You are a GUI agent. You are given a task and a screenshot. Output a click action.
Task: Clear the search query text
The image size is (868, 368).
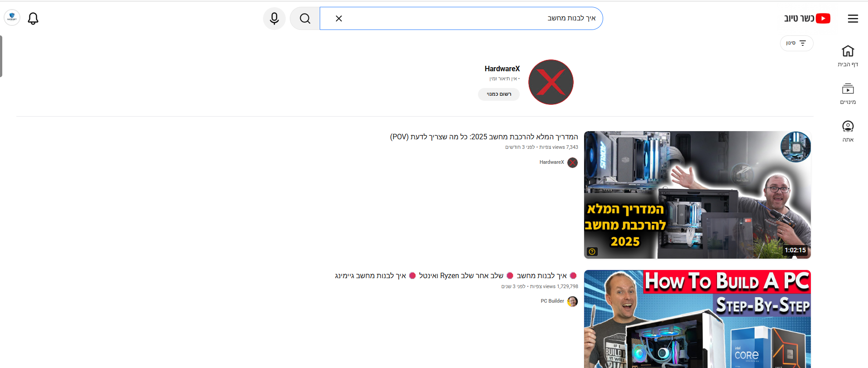339,19
